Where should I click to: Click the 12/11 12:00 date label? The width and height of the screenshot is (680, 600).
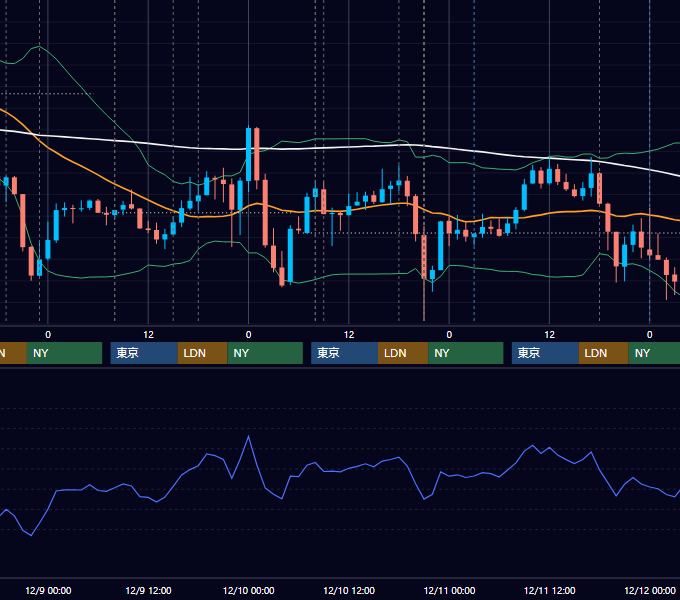(549, 590)
